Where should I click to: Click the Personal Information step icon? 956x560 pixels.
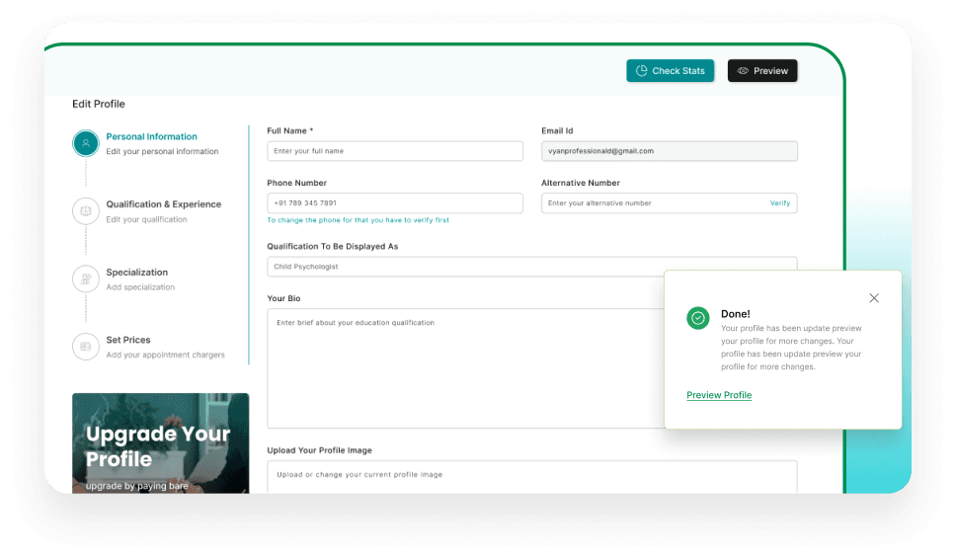[86, 143]
